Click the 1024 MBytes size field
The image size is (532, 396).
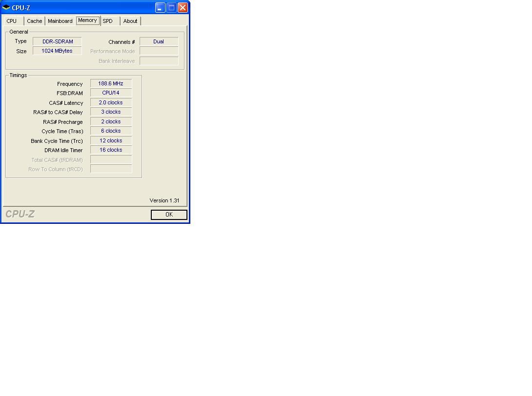click(57, 51)
